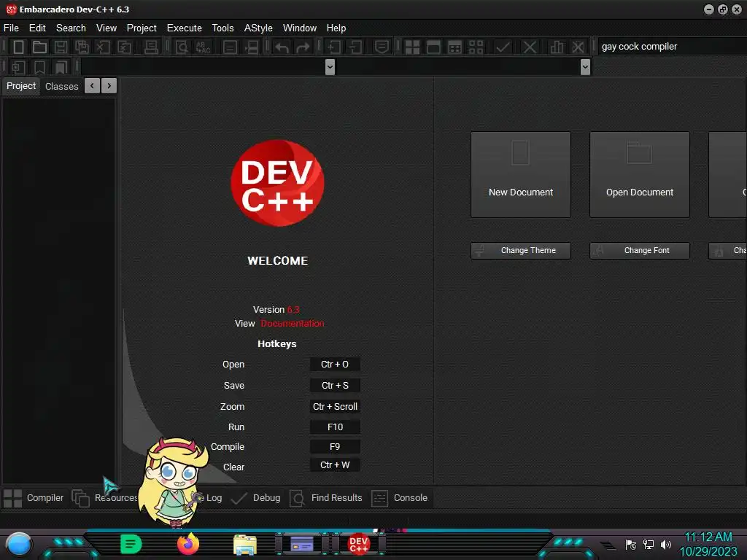This screenshot has width=747, height=560.
Task: Click the Start orb button on taskbar
Action: tap(18, 544)
